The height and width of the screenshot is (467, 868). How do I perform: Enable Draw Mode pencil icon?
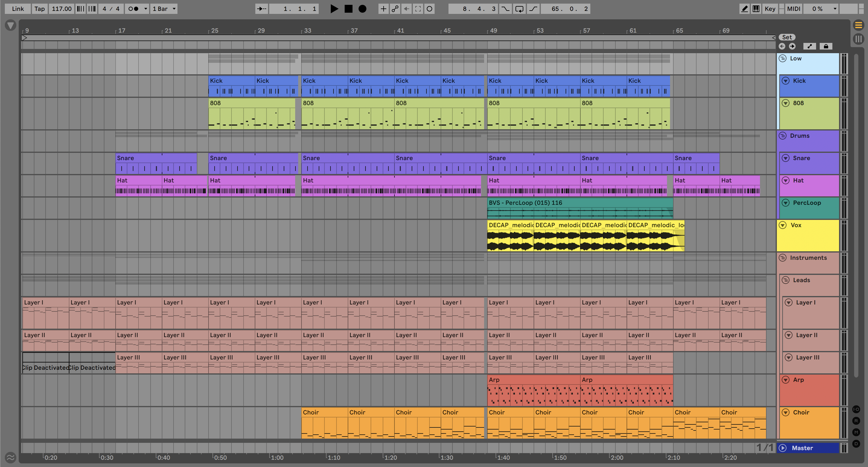tap(744, 9)
